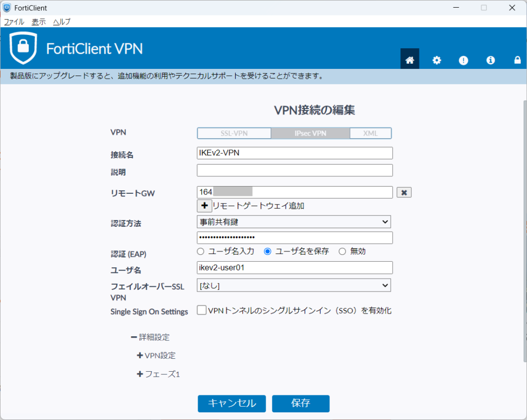
Task: Open the exclamation notifications icon
Action: click(x=464, y=61)
